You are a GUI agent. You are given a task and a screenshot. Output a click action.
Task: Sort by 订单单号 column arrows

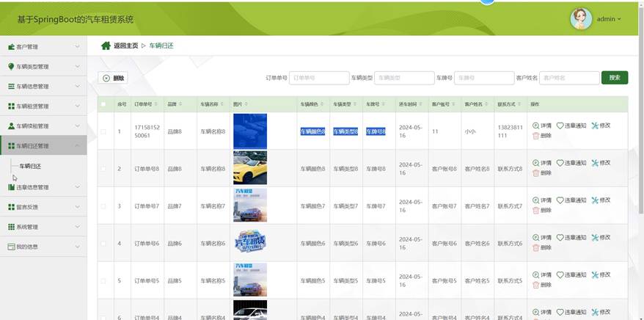coord(156,104)
